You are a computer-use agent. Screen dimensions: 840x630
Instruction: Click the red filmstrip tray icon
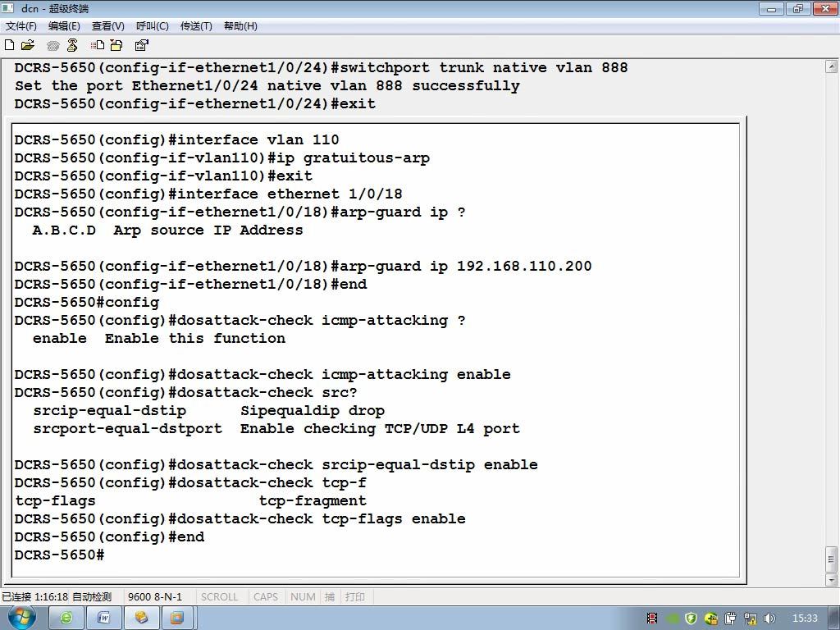tap(652, 619)
